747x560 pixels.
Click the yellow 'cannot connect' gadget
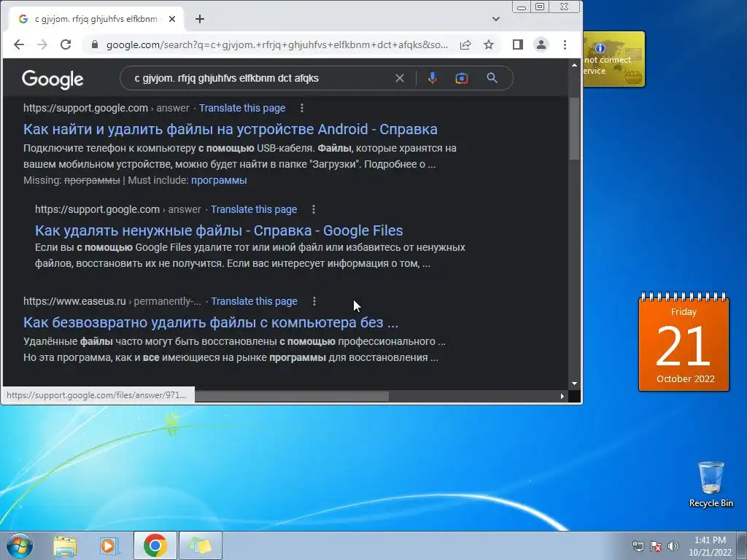(x=614, y=59)
